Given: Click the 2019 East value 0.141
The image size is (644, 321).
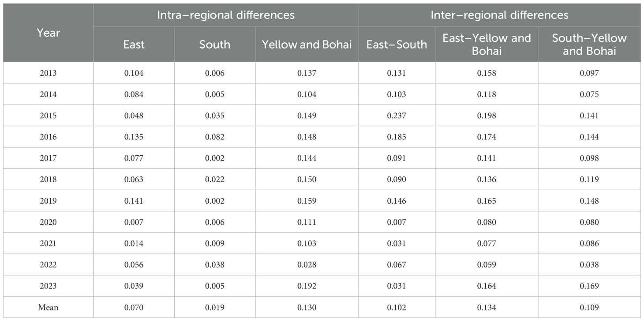Looking at the screenshot, I should pyautogui.click(x=134, y=201).
